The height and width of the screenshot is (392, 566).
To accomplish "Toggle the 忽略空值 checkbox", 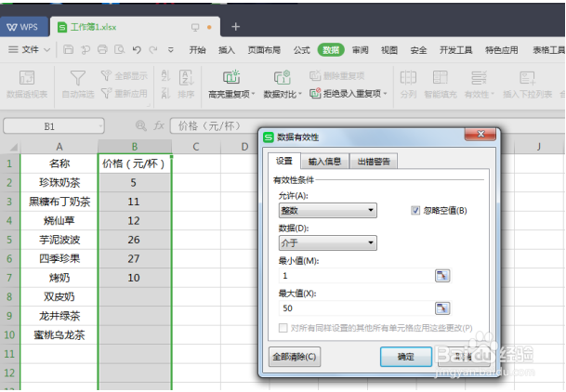I will [415, 210].
